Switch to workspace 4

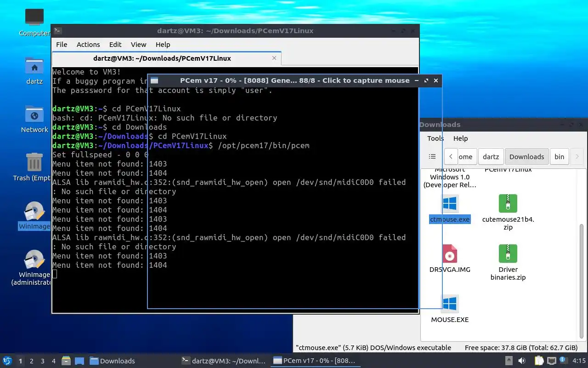click(54, 361)
